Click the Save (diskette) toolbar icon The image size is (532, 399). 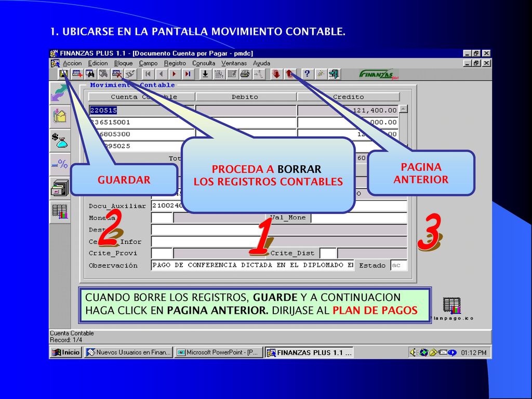coord(63,74)
